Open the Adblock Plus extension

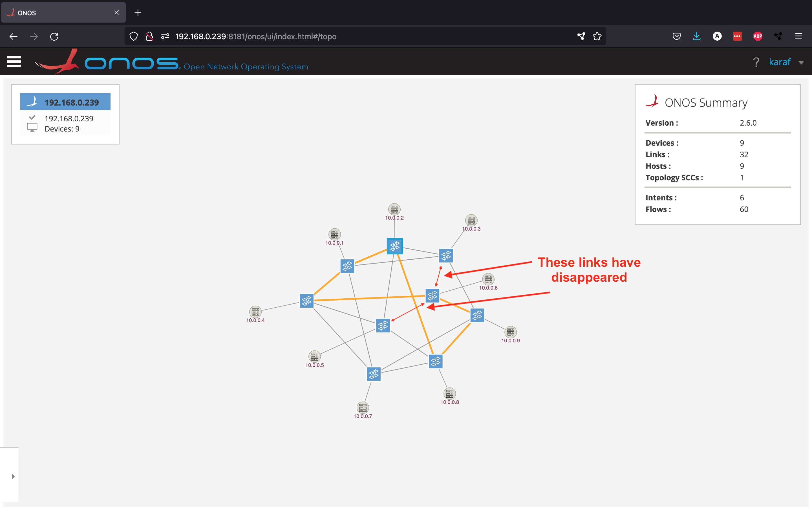[758, 36]
